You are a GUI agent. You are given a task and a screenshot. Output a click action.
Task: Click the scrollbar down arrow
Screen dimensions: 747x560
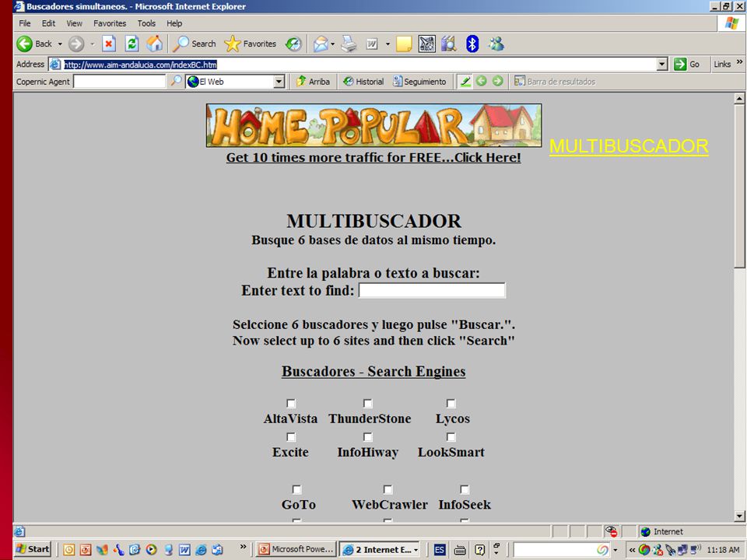pyautogui.click(x=739, y=516)
